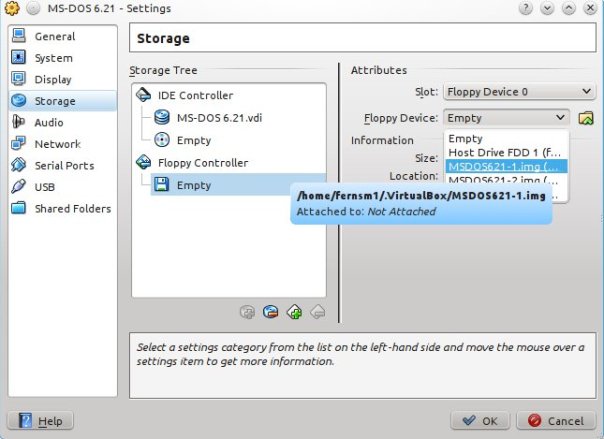Open the USB settings category
Image resolution: width=604 pixels, height=439 pixels.
coord(62,187)
